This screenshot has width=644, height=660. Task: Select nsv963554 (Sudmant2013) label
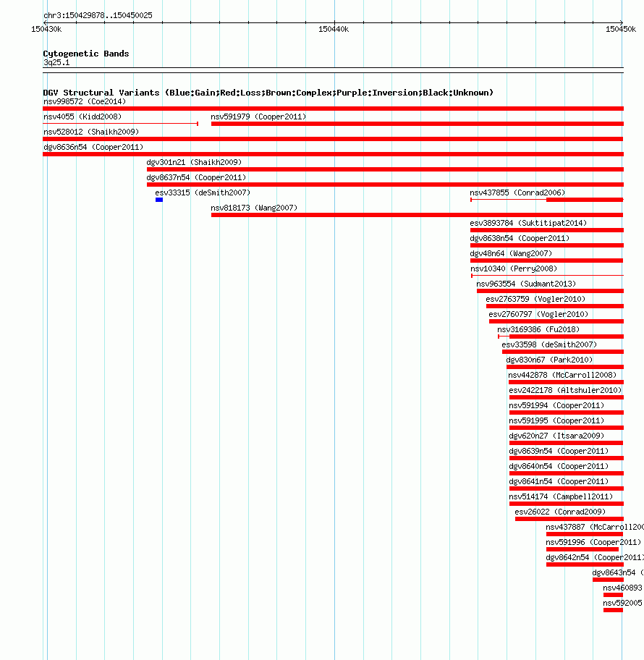[526, 283]
